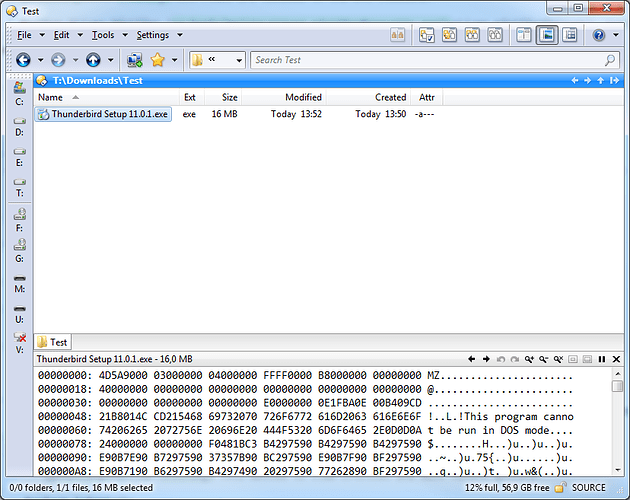Toggle the dual-pane layout button
Viewport: 630px width, 500px height.
(524, 35)
